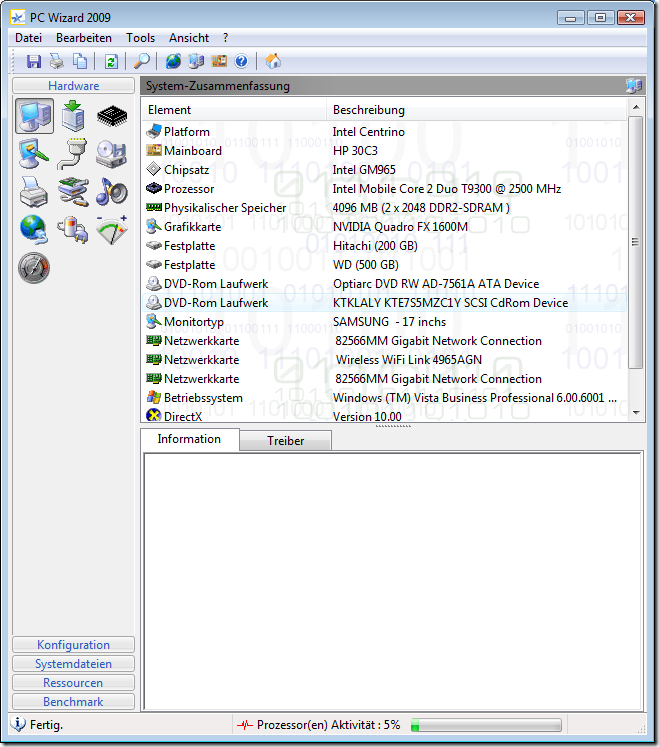Open the Bearbeiten menu
This screenshot has width=659, height=747.
(84, 38)
